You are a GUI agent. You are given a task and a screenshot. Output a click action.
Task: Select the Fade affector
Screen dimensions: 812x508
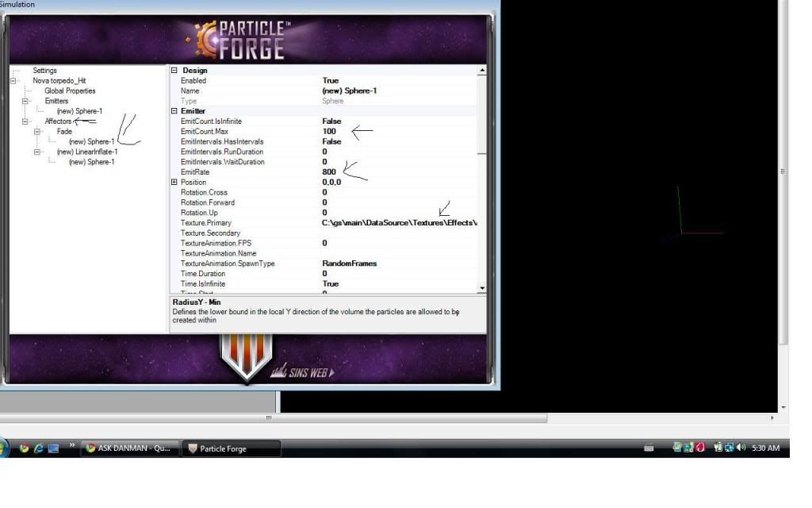pos(64,132)
